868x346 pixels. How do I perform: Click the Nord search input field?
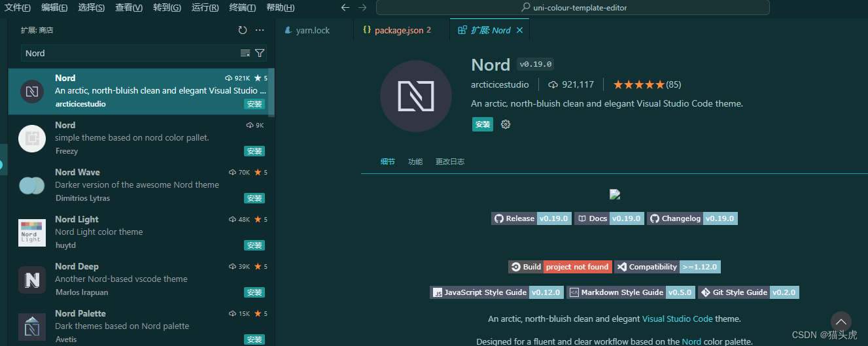coord(131,53)
